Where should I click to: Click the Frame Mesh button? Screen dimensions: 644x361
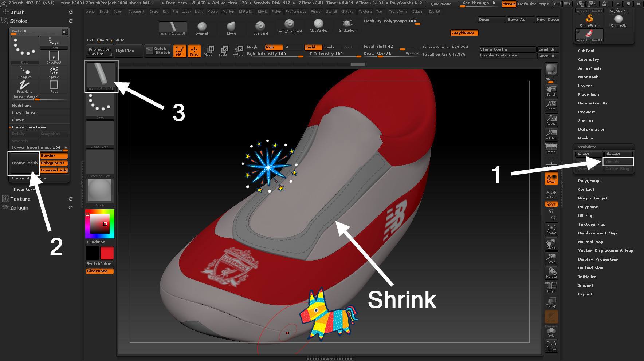coord(24,163)
